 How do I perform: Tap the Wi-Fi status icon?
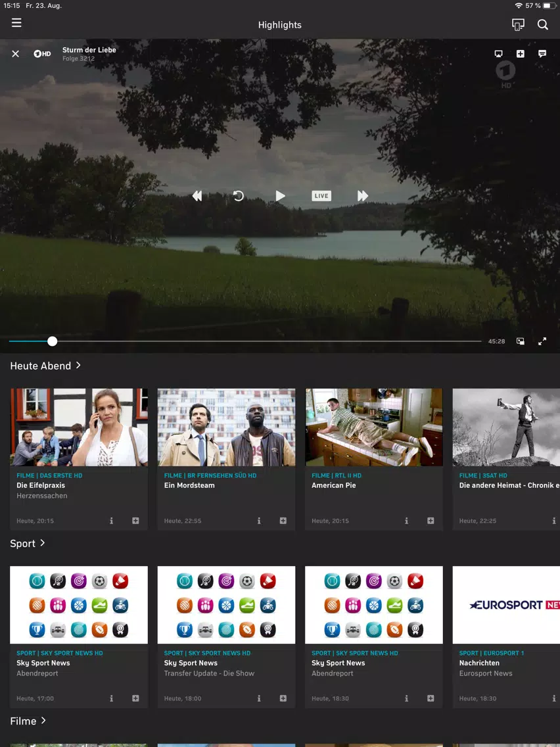click(519, 6)
